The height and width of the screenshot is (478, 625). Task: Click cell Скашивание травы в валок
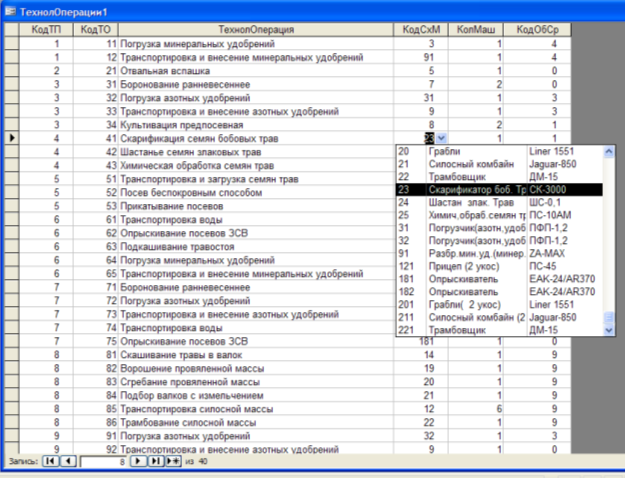256,355
